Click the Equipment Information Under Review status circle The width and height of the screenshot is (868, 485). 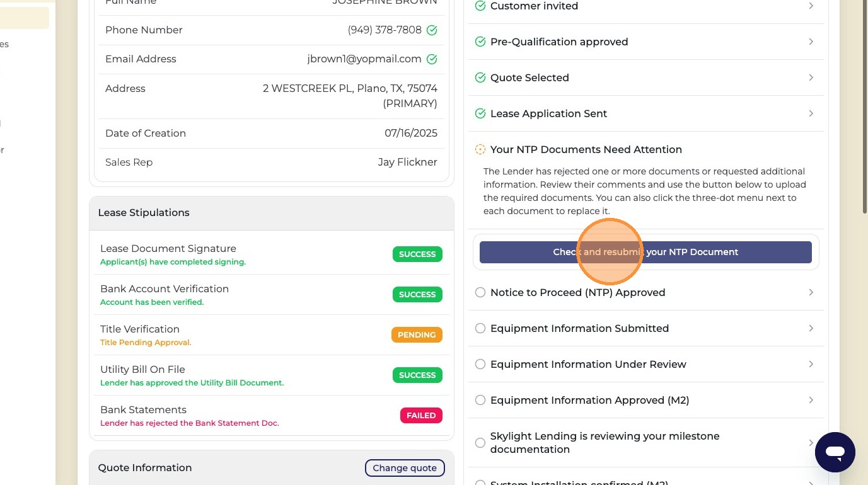[480, 364]
